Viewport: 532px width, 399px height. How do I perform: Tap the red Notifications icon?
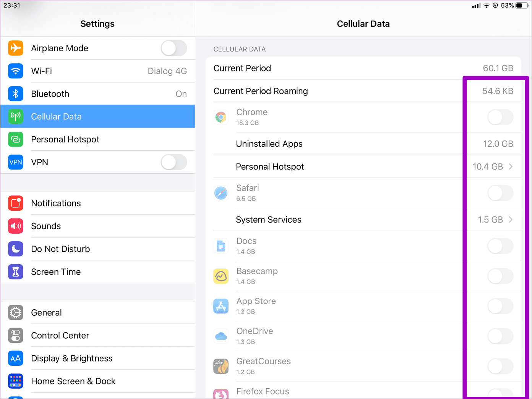(16, 203)
